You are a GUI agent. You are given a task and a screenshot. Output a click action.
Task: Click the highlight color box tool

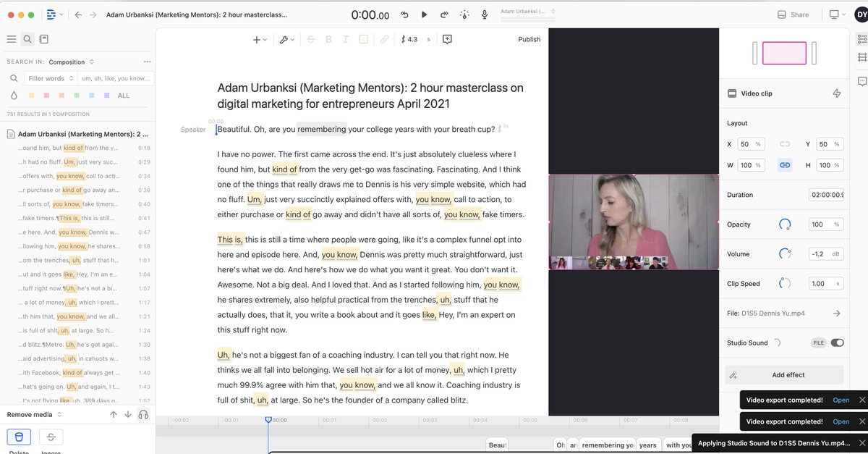[x=363, y=39]
